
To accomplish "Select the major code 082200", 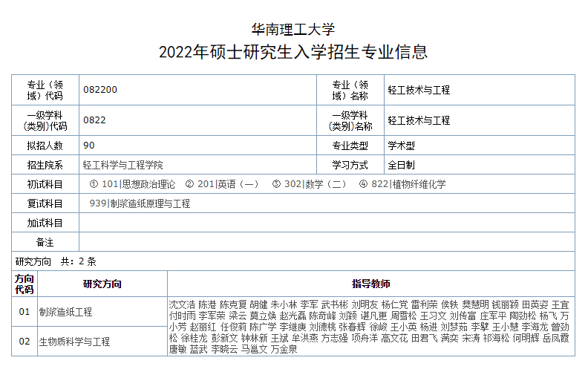I will (x=100, y=90).
